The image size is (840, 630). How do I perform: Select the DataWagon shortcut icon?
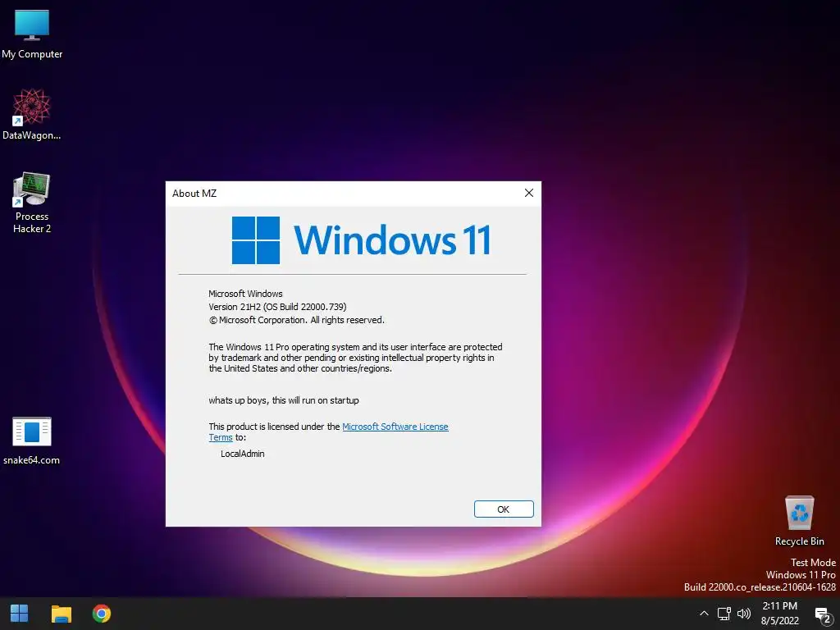click(32, 115)
